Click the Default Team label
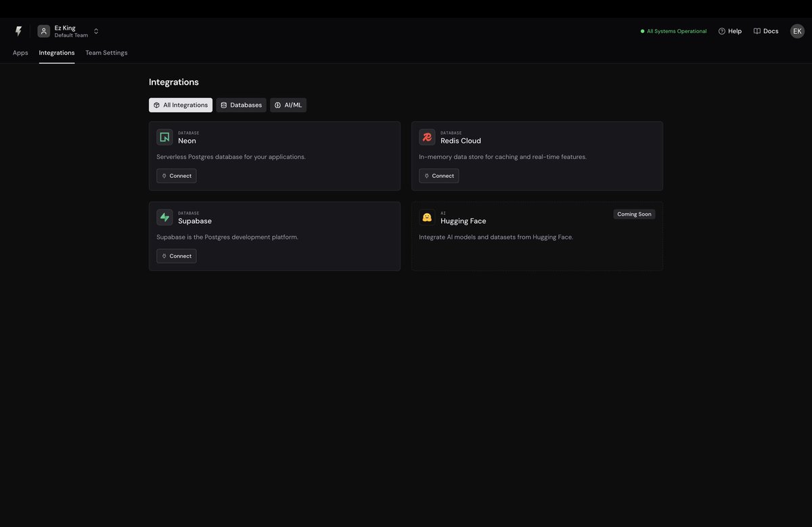The height and width of the screenshot is (527, 812). [71, 35]
